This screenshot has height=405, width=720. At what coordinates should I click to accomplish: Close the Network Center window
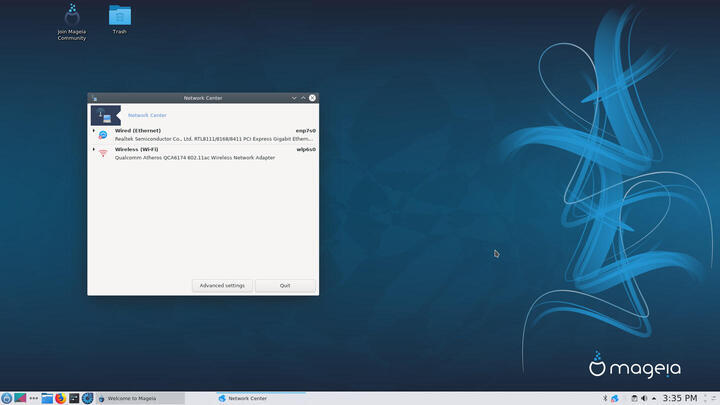tap(312, 98)
